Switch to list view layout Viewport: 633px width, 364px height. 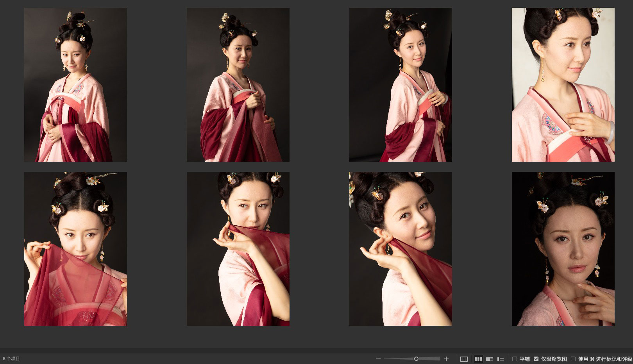click(500, 359)
